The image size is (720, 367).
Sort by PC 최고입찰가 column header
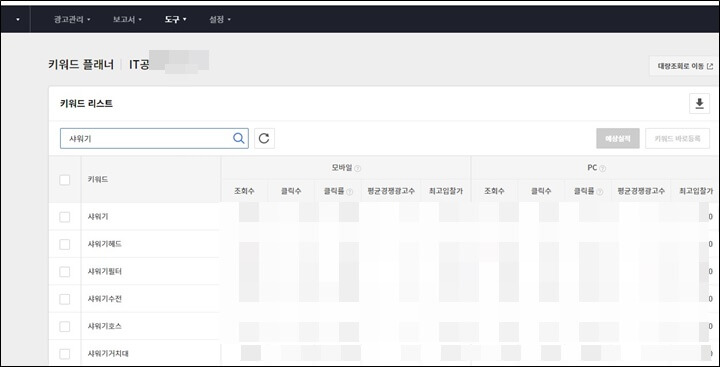point(696,192)
